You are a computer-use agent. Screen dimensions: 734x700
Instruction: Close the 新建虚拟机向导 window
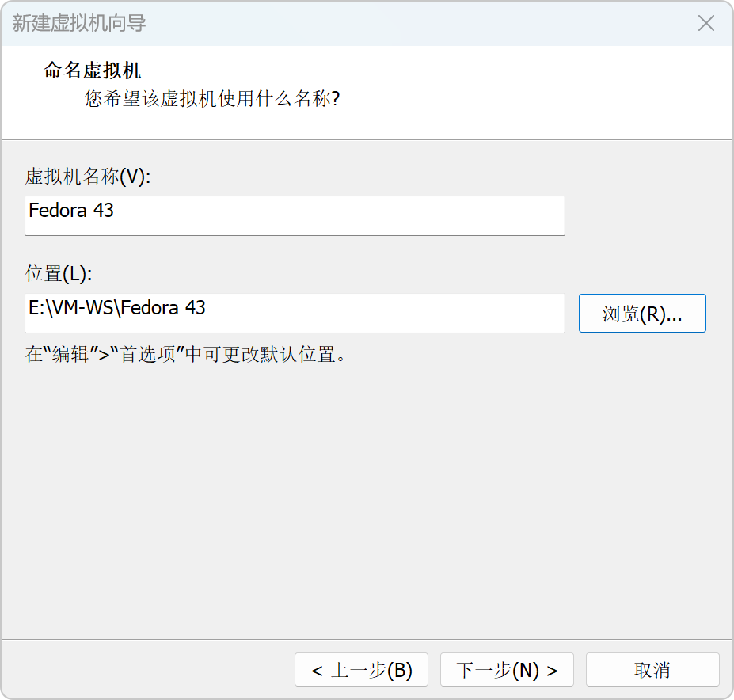click(x=706, y=23)
